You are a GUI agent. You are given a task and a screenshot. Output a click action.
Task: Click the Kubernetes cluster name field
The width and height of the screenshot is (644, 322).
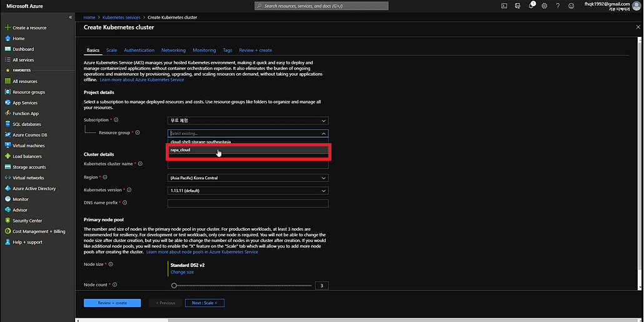[x=248, y=165]
